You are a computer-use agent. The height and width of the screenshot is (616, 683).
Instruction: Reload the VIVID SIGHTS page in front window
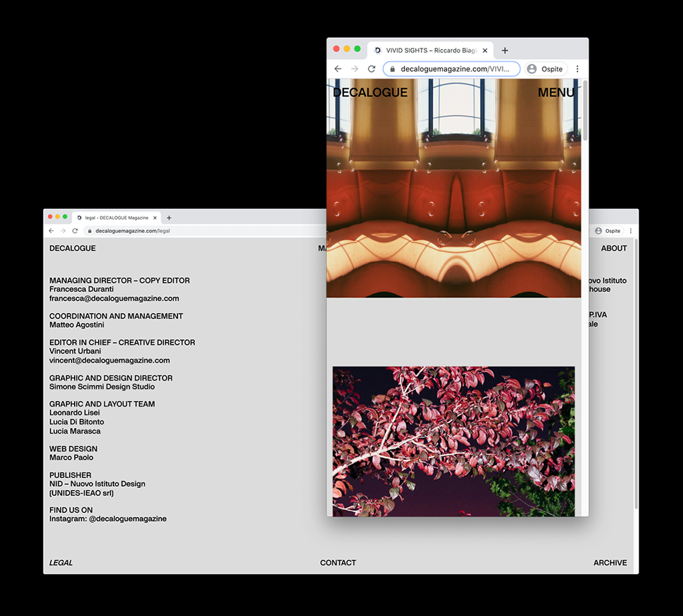(x=371, y=69)
